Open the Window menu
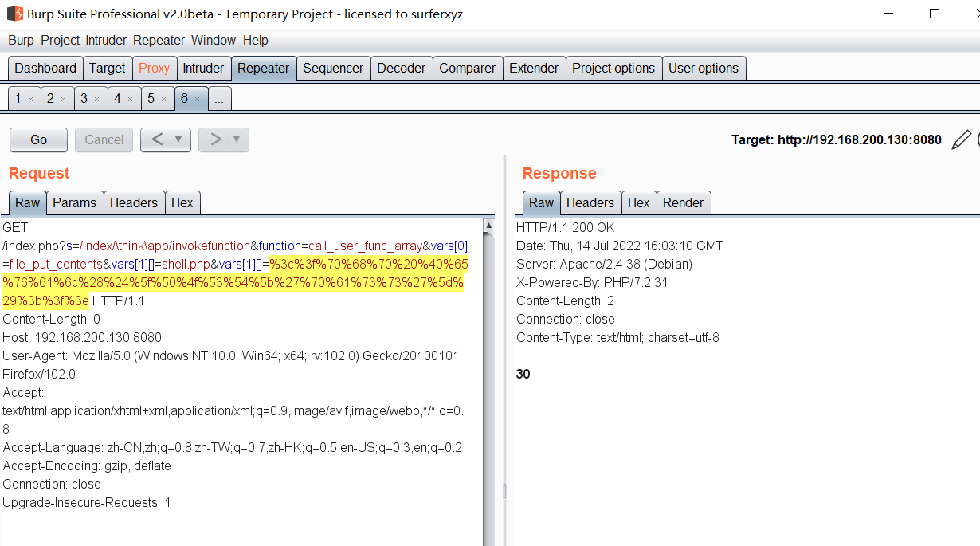 pos(214,41)
